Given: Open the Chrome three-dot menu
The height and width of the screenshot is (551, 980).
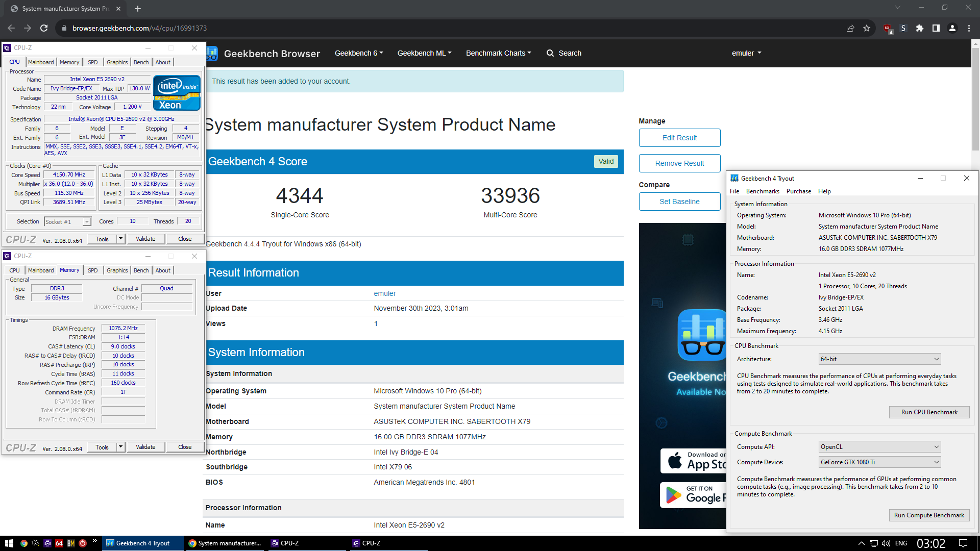Looking at the screenshot, I should pos(969,28).
